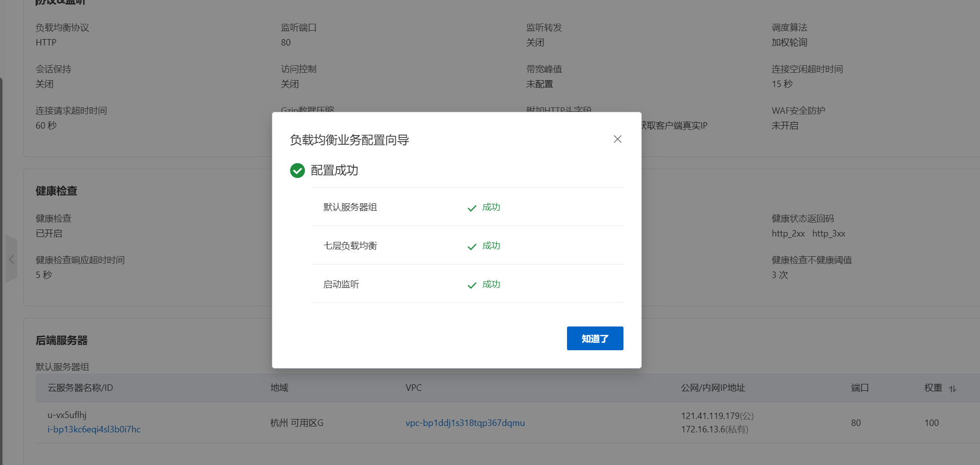This screenshot has width=980, height=465.
Task: Click the 端口 column header
Action: (x=860, y=388)
